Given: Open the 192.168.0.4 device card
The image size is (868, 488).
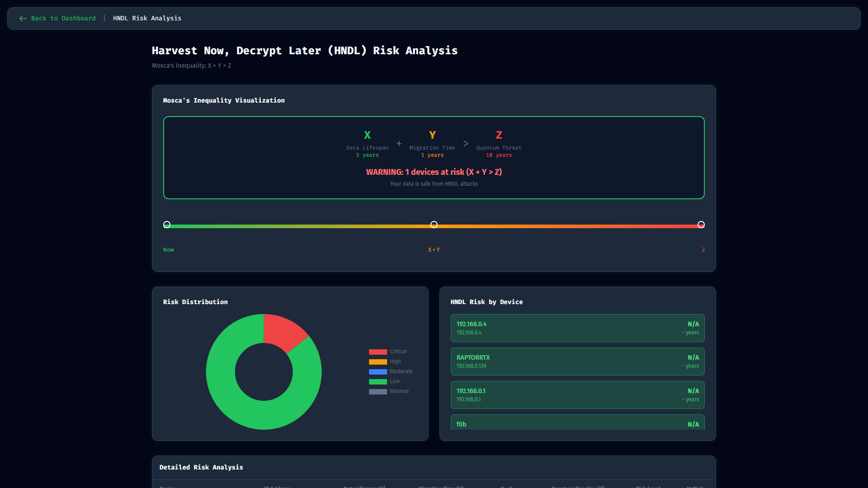Looking at the screenshot, I should 577,328.
